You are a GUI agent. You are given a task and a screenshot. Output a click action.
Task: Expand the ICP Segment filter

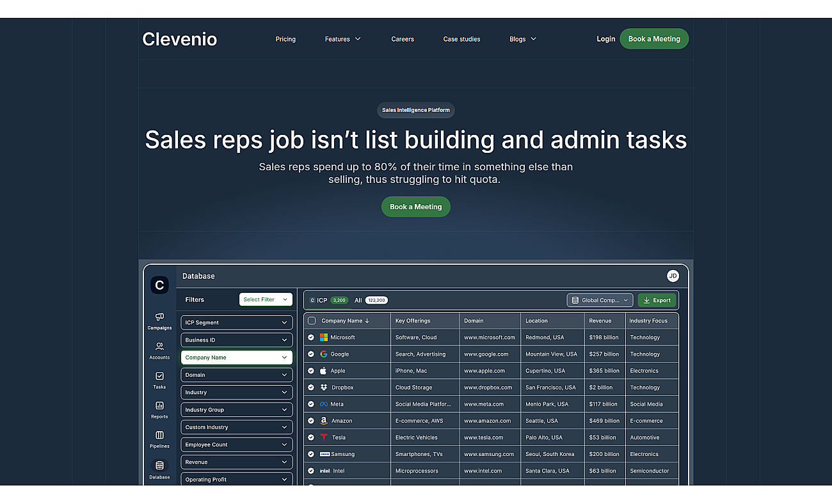point(237,322)
